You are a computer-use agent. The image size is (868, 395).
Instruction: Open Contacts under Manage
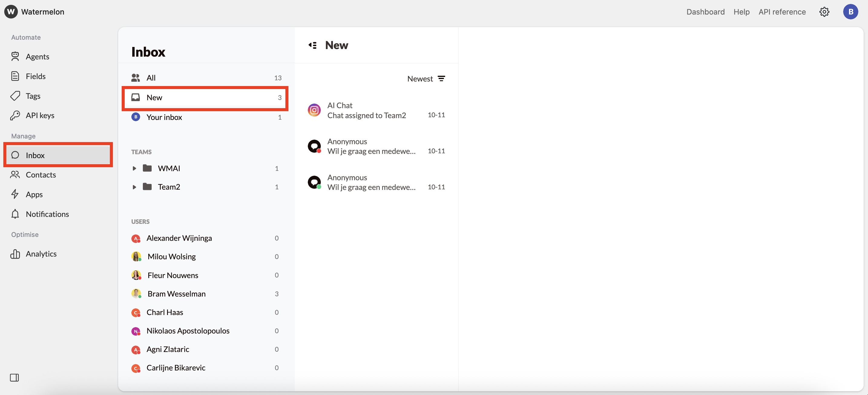pos(41,175)
